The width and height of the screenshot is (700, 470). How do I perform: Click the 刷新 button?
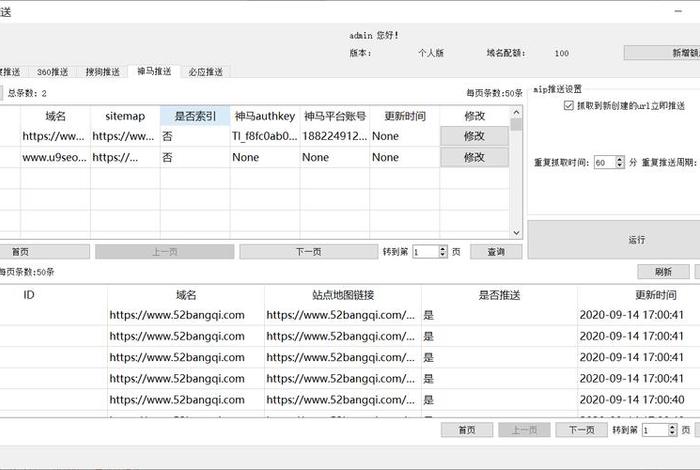tap(663, 272)
